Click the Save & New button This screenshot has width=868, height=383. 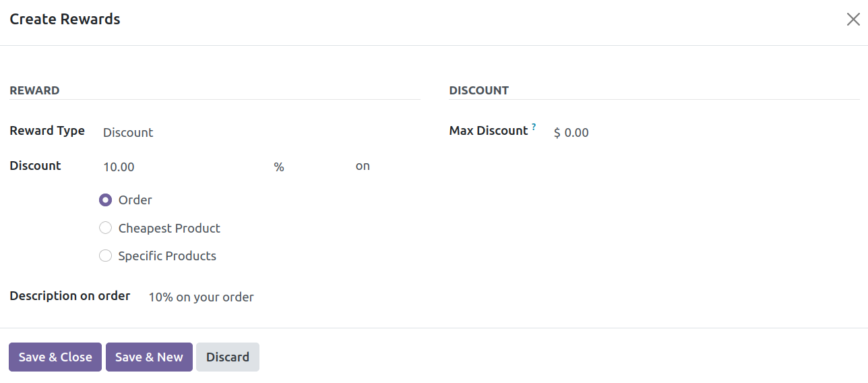(149, 357)
